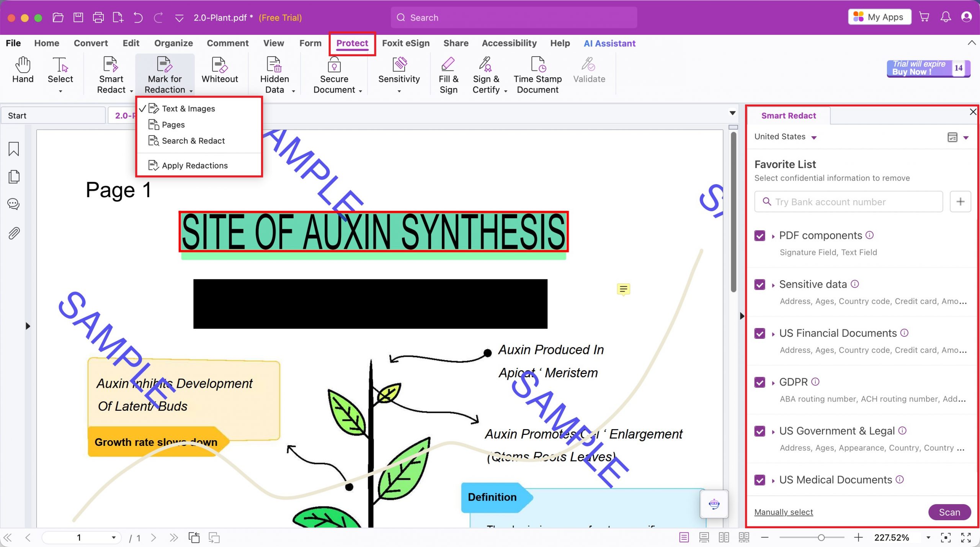Open the United States country dropdown
The image size is (980, 547).
786,137
